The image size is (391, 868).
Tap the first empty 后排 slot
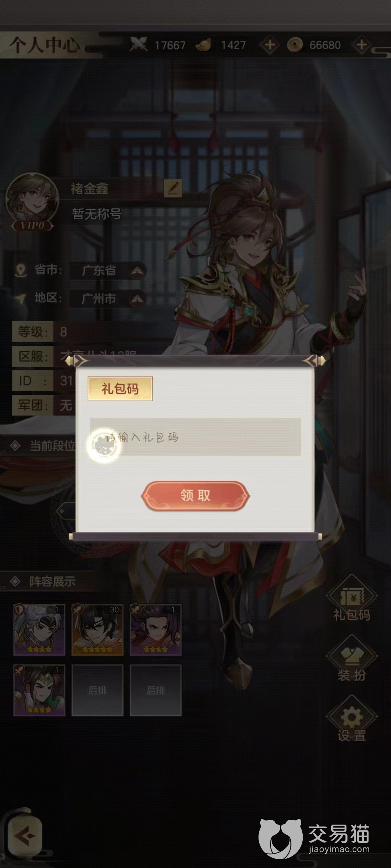[x=97, y=690]
